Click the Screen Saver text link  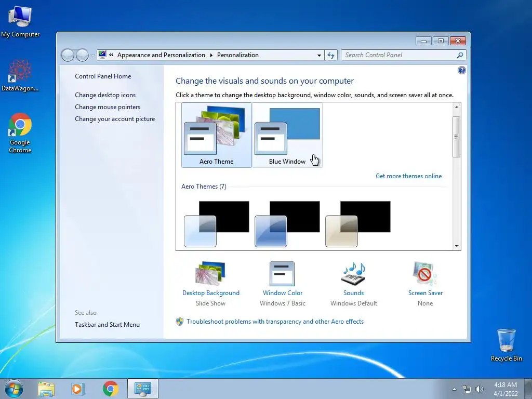pos(425,293)
